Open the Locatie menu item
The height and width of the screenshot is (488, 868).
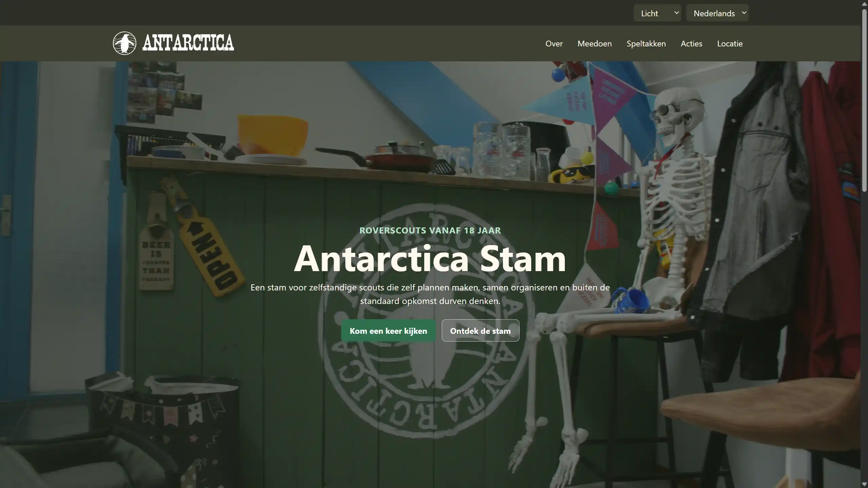pyautogui.click(x=730, y=44)
